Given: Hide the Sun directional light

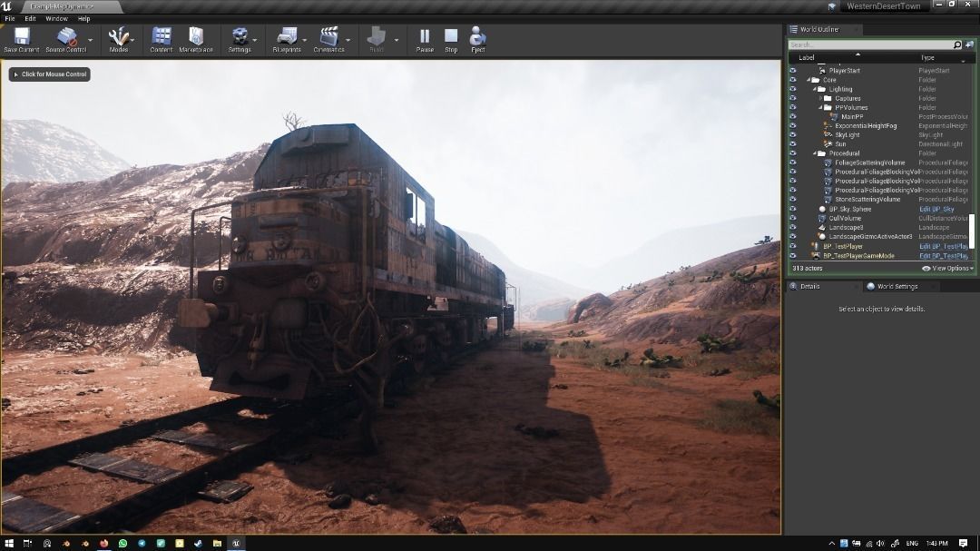Looking at the screenshot, I should [792, 143].
